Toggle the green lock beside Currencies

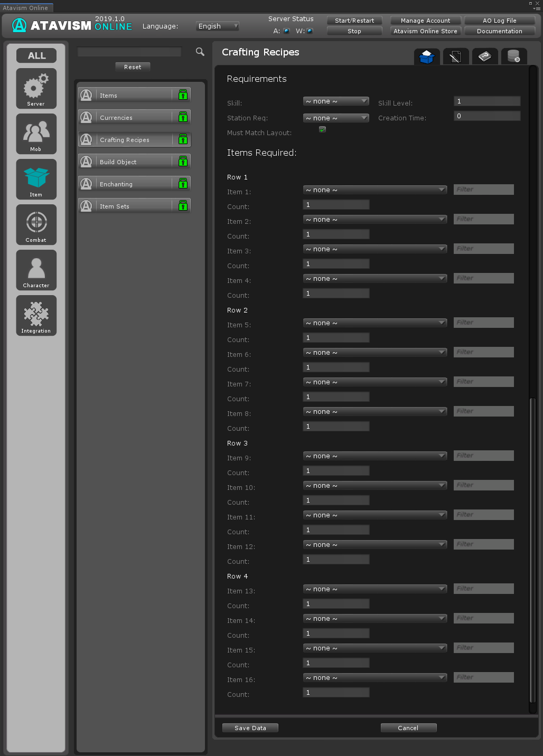[x=183, y=117]
